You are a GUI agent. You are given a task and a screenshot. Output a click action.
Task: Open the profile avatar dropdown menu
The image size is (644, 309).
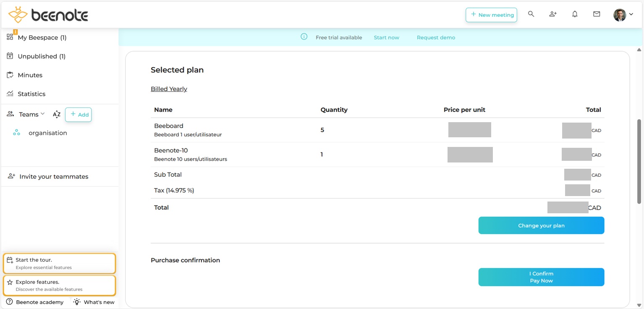[623, 15]
